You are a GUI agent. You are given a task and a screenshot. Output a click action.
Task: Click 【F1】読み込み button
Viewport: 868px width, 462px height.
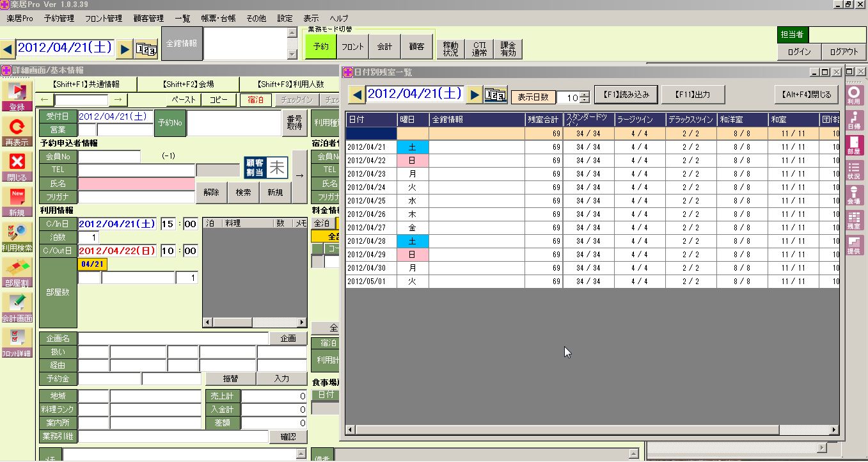[626, 95]
